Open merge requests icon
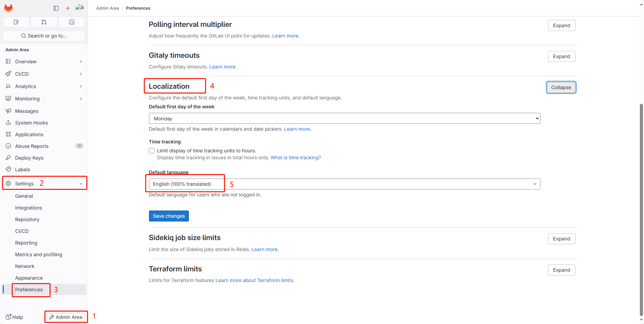Viewport: 644px width, 324px height. [44, 22]
